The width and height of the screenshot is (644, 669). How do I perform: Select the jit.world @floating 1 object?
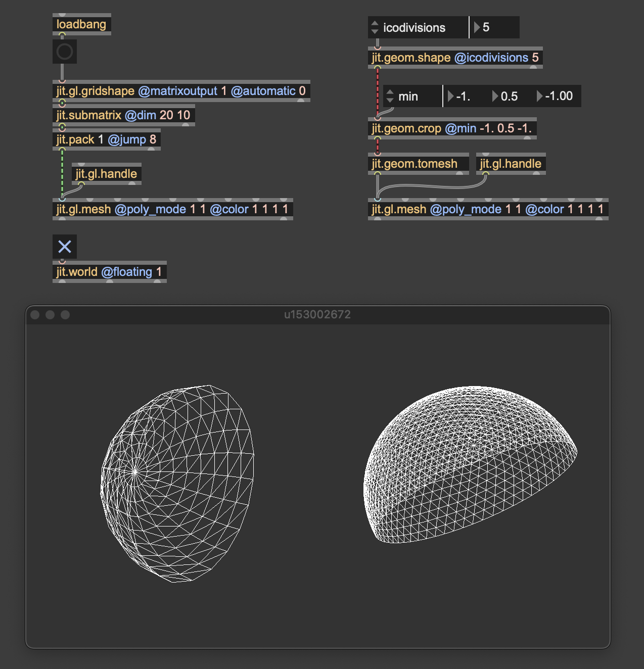(x=110, y=272)
